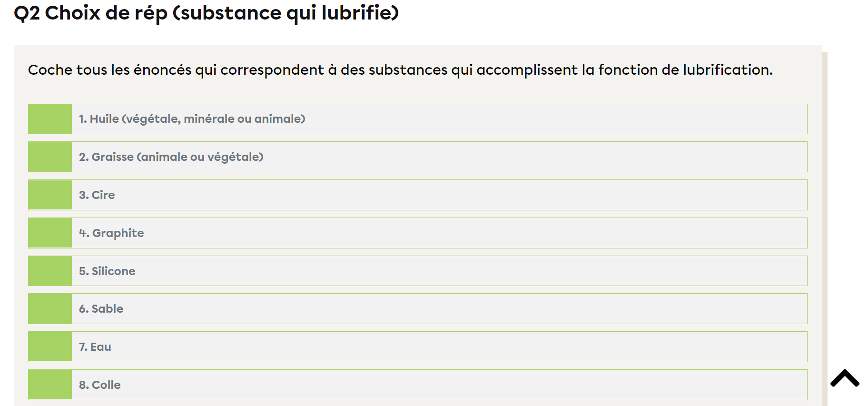
Task: Click the '6. Sable' option text
Action: (101, 309)
